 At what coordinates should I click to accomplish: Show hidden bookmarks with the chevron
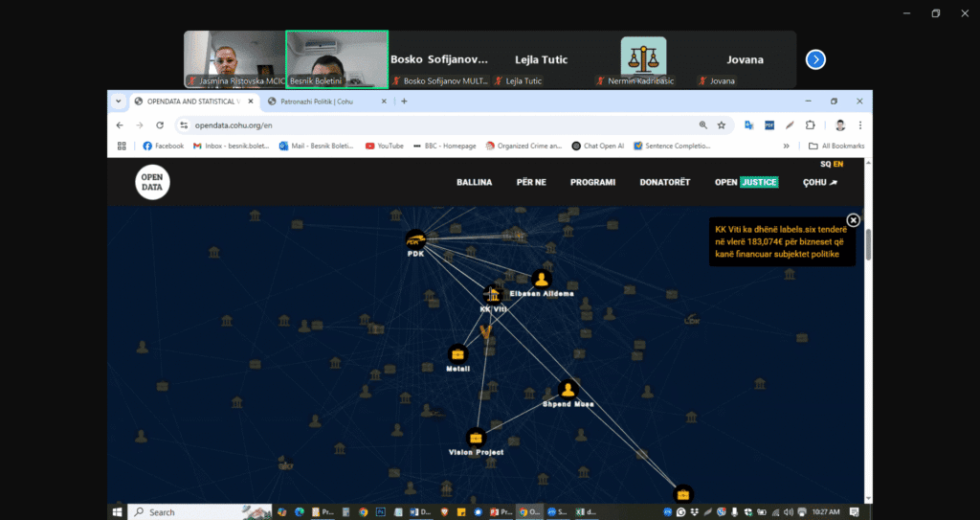(786, 146)
